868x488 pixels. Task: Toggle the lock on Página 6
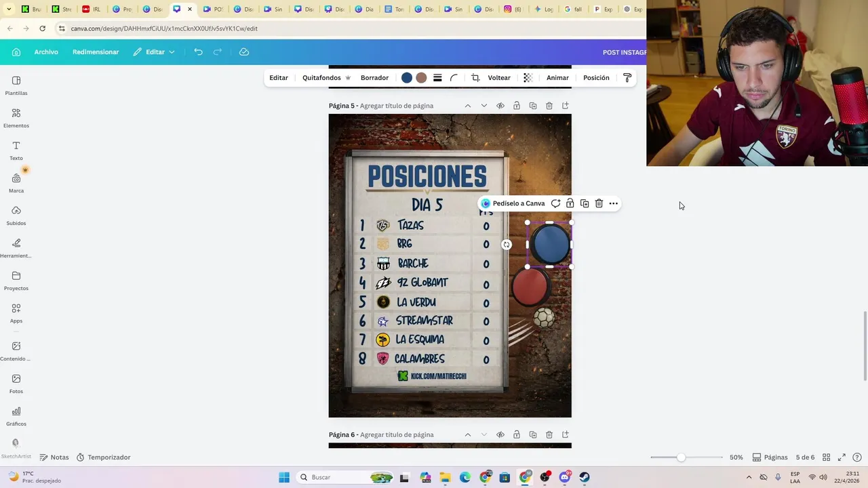517,434
